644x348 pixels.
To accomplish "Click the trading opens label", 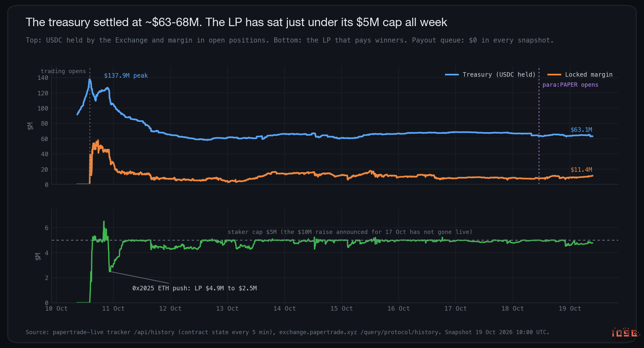I will [x=63, y=71].
